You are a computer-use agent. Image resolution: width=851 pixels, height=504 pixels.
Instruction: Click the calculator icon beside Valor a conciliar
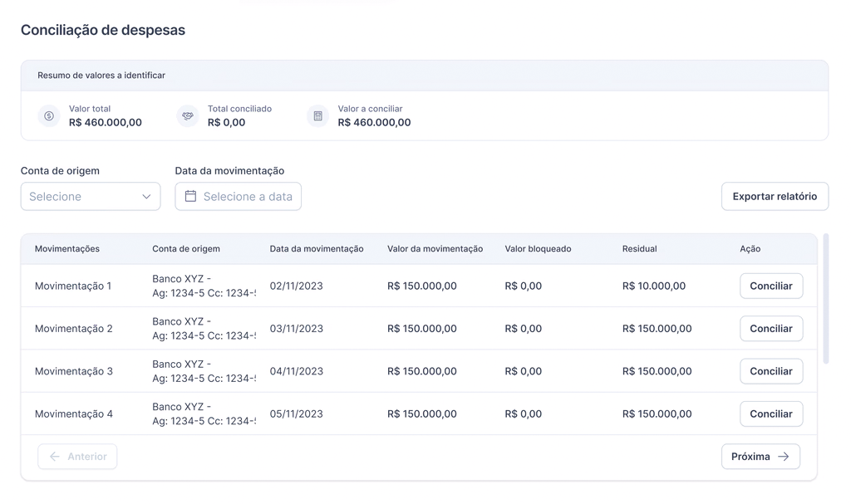pyautogui.click(x=317, y=116)
